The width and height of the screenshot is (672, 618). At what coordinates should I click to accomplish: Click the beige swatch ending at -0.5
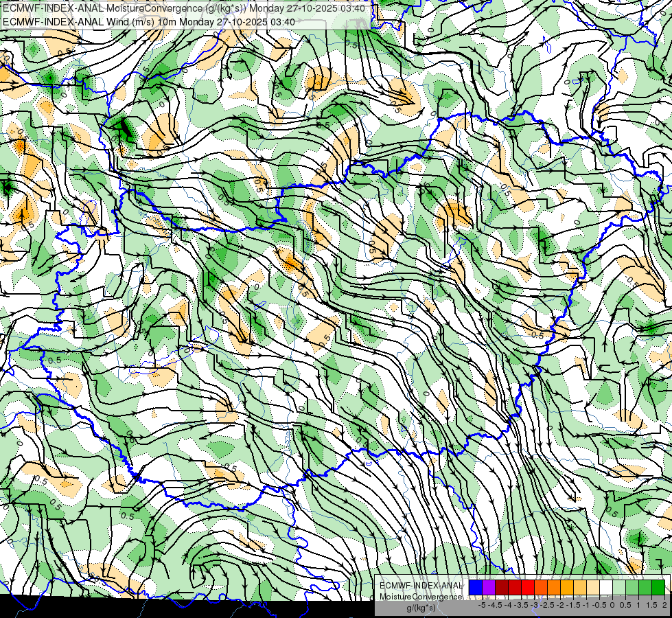[x=593, y=587]
